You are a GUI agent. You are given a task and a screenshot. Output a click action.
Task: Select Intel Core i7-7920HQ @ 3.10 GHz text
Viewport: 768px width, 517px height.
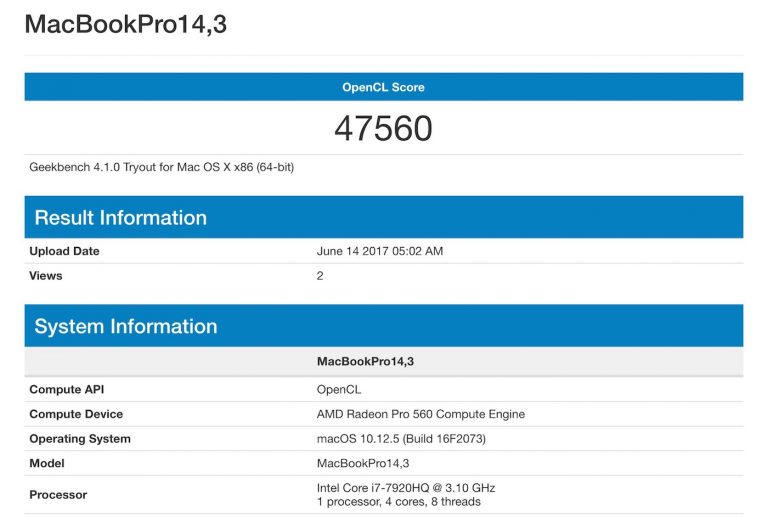click(x=406, y=488)
